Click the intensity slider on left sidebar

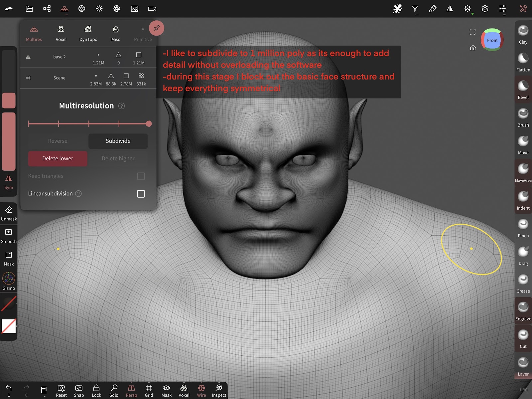pos(9,141)
